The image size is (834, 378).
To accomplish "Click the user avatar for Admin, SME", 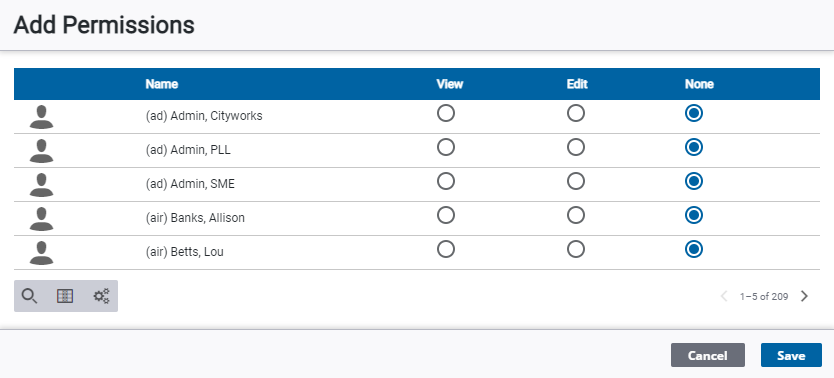I will click(41, 184).
